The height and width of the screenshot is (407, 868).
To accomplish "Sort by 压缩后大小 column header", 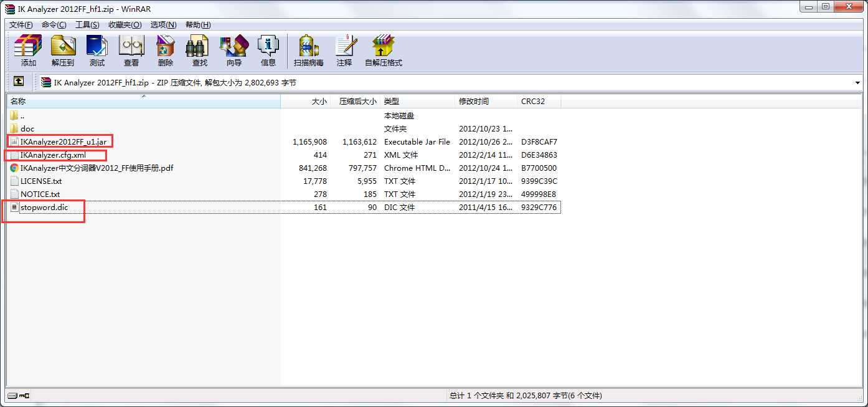I will [x=355, y=101].
